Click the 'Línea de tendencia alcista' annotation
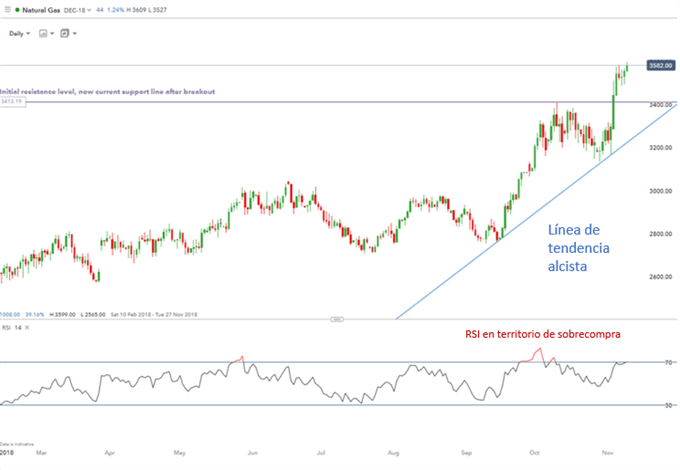 [579, 248]
